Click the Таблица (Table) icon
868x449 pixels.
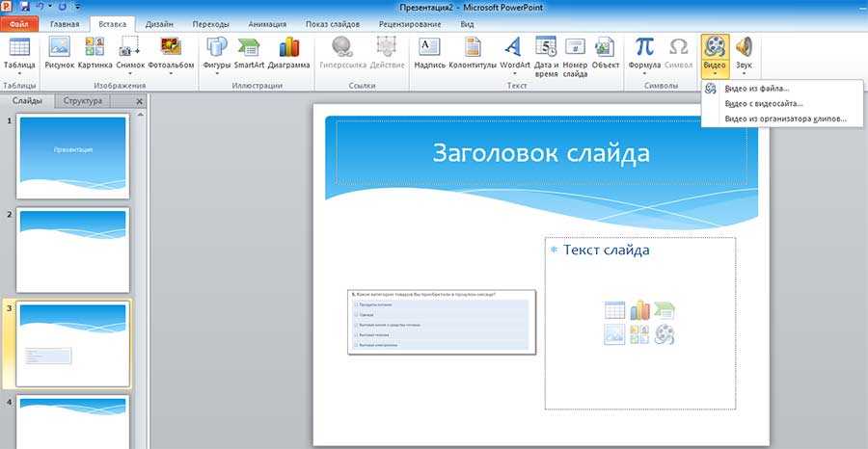19,46
